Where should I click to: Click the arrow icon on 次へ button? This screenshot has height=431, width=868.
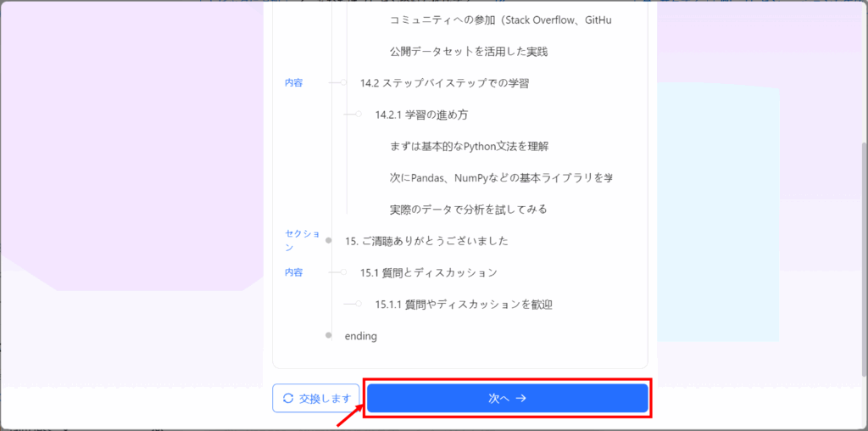pyautogui.click(x=520, y=398)
